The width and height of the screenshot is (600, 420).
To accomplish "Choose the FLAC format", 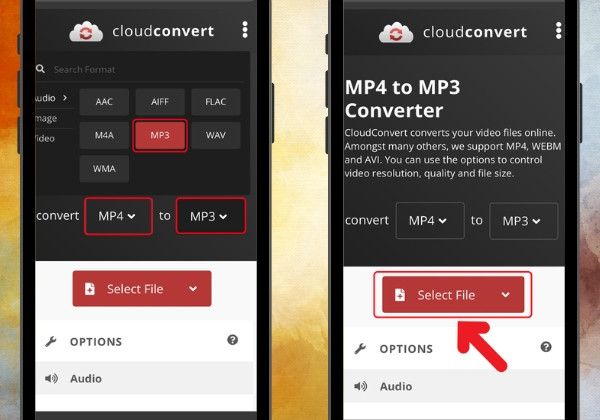I will [216, 102].
